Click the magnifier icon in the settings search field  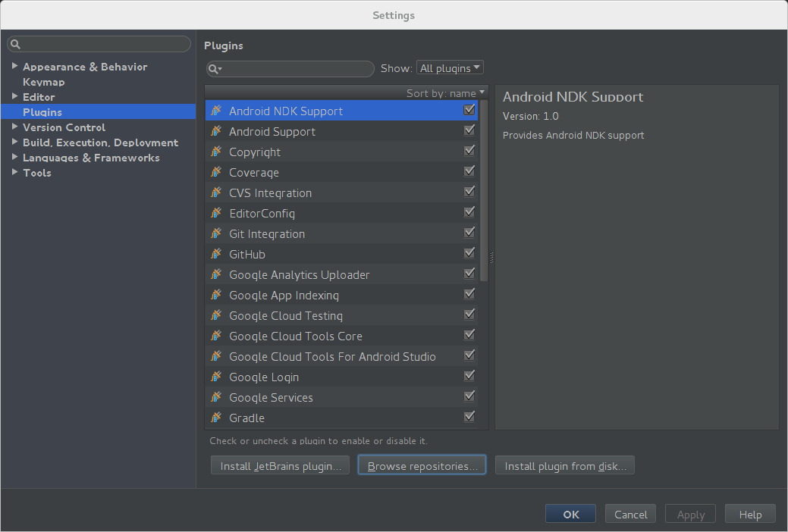coord(16,44)
